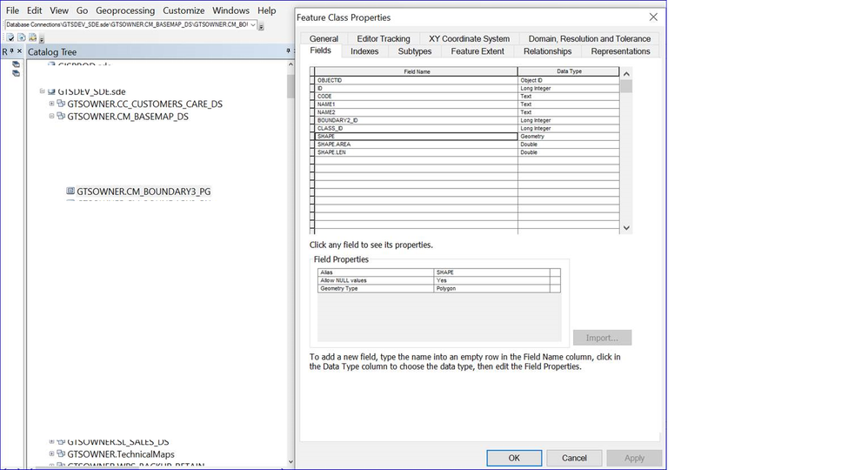Click the polygon icon beside GTSOWNER.CM_BOUNDARY3_PG
The image size is (868, 470).
pos(70,191)
